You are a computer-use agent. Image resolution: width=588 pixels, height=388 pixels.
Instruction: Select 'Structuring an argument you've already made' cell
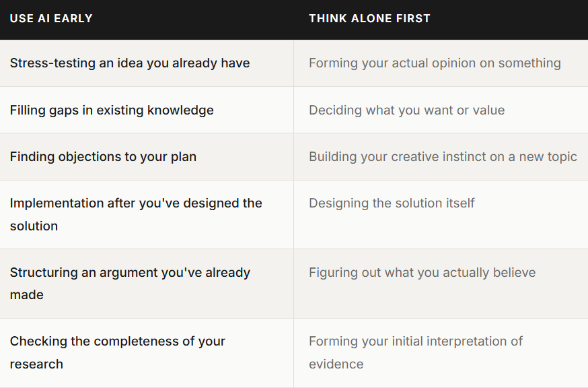coord(147,284)
